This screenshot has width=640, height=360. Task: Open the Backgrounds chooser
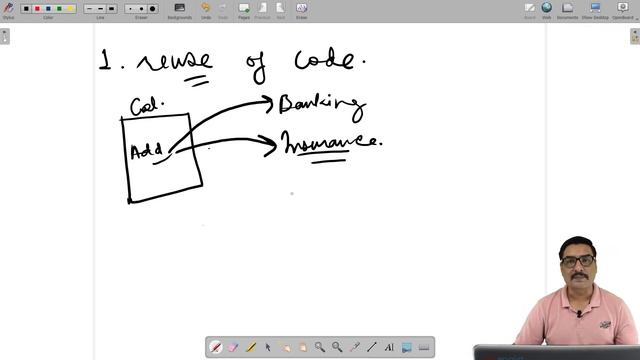[180, 11]
